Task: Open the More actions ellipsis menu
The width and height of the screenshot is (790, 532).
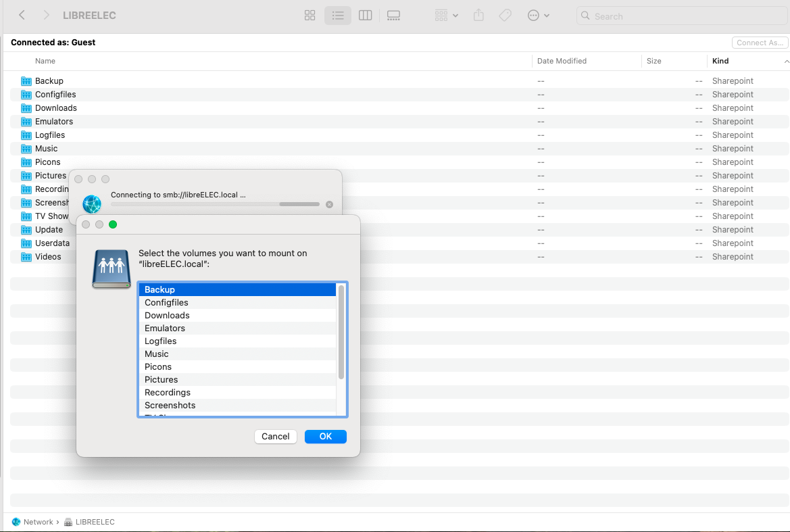Action: click(538, 16)
